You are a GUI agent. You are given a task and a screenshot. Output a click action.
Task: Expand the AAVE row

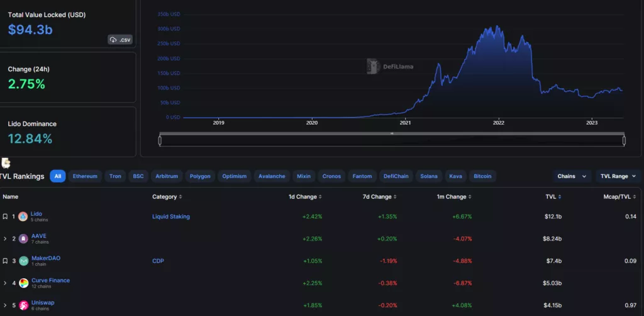(x=5, y=239)
